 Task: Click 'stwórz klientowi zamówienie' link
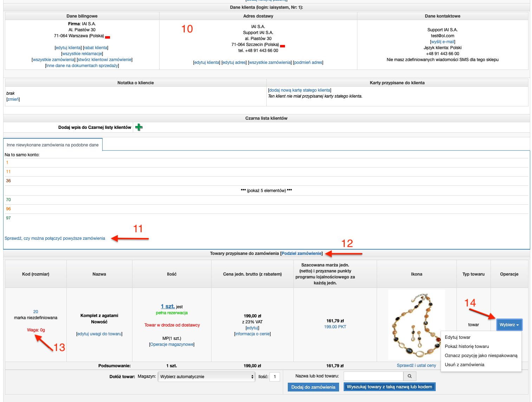[105, 60]
